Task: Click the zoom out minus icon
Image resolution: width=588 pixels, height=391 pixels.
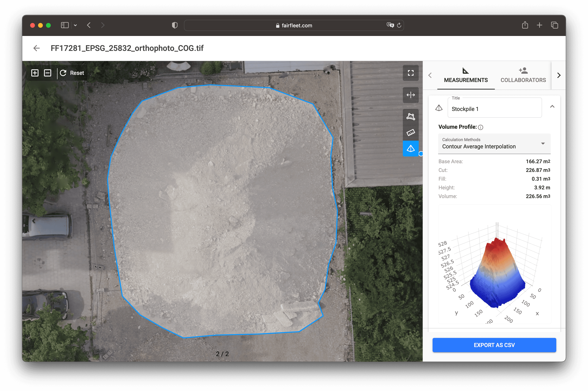Action: click(47, 73)
